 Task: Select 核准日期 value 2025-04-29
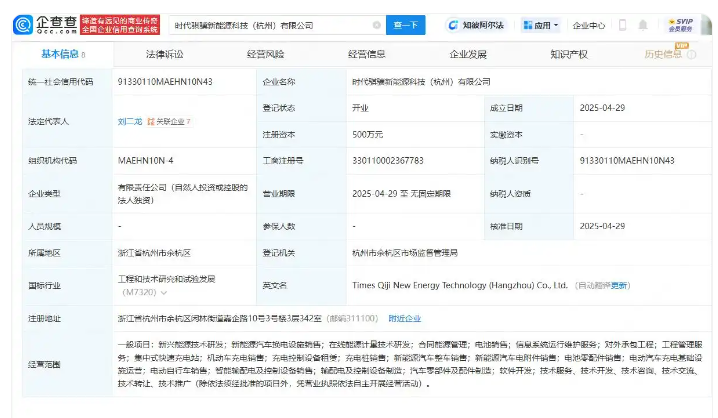(602, 226)
